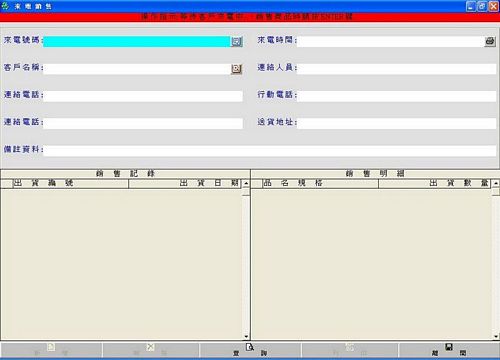Click the printer icon next to 來電時間
Viewport: 500px width, 360px height.
click(x=490, y=41)
